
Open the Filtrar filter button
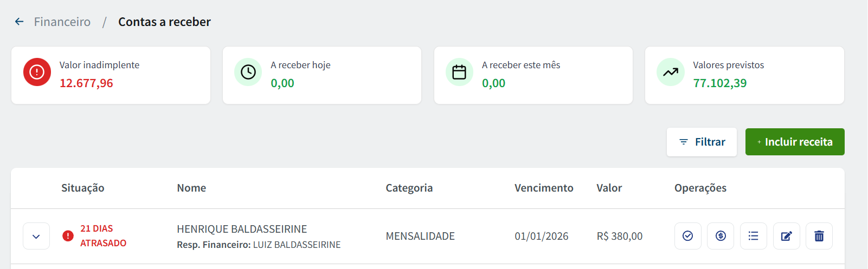tap(702, 142)
